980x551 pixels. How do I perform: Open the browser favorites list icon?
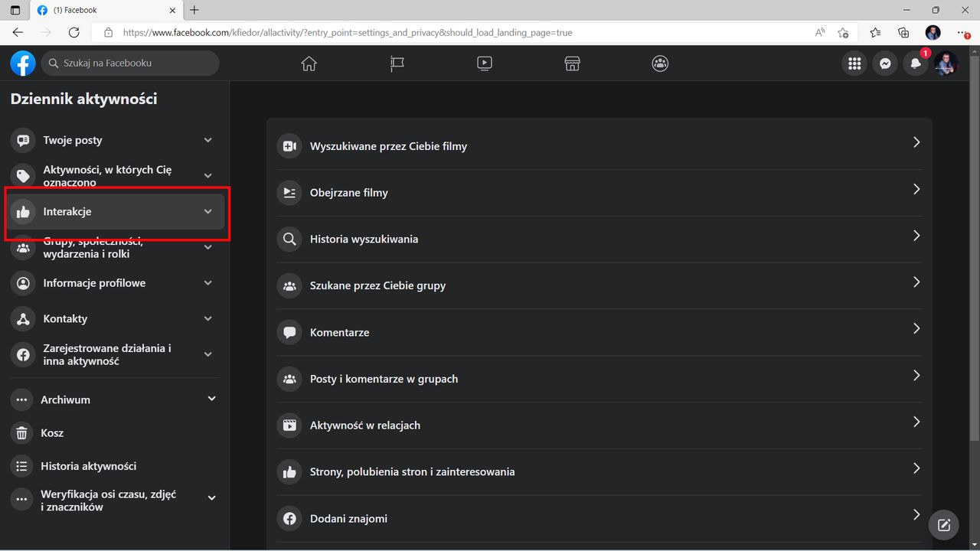875,32
